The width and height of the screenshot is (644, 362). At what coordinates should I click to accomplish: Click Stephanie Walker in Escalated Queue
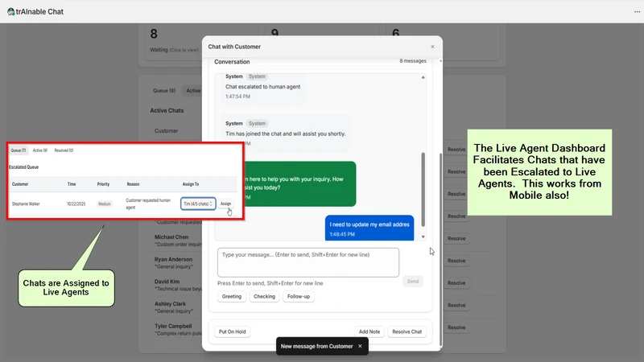[26, 204]
